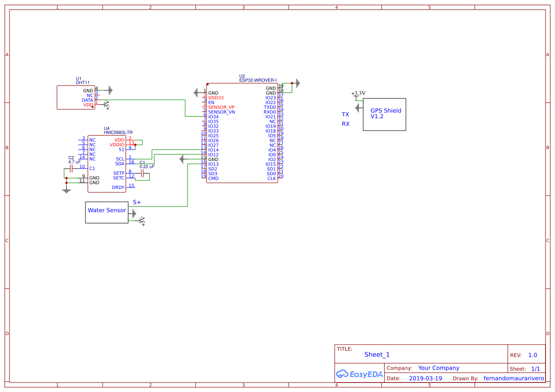Click the Your Company field

tap(439, 368)
